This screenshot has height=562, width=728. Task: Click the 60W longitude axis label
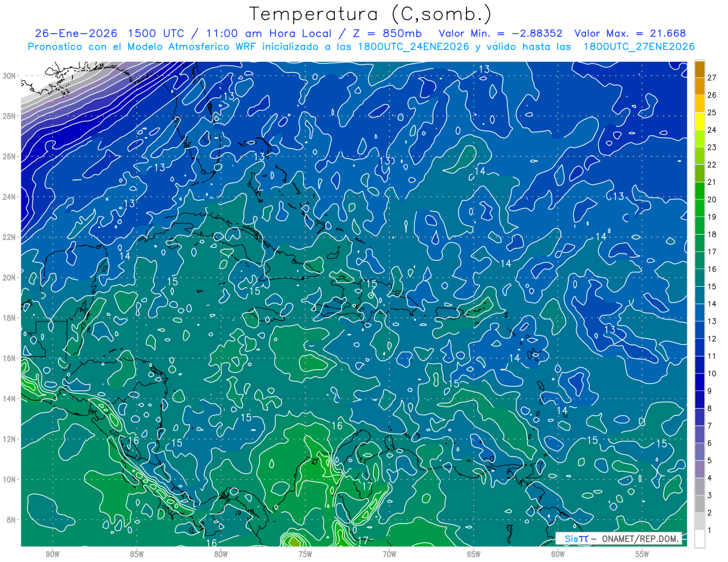point(558,554)
